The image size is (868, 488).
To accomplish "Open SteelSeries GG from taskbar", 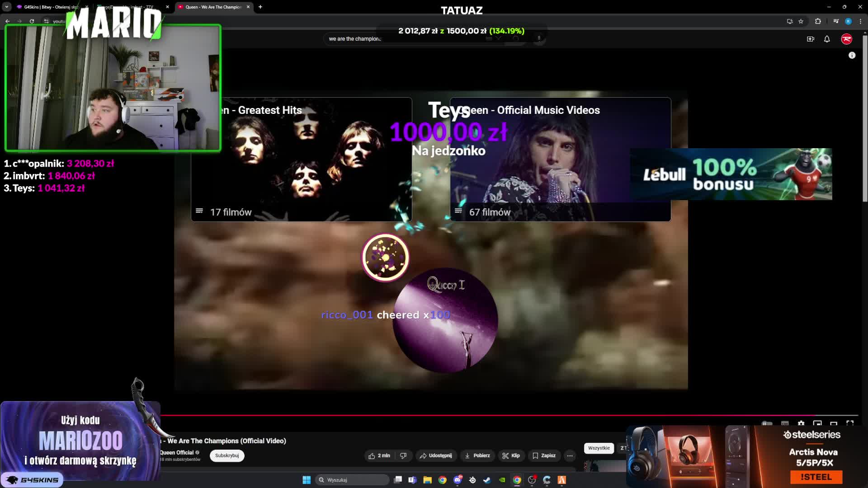I will [x=472, y=480].
